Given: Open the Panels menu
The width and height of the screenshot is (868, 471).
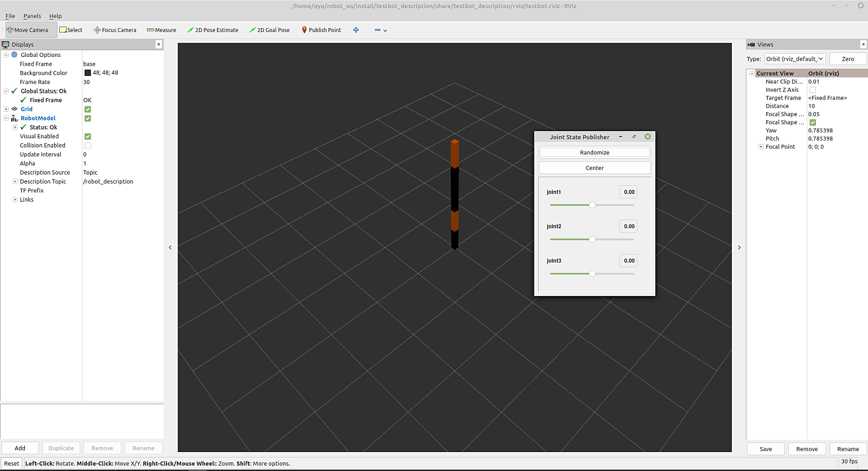Looking at the screenshot, I should (x=32, y=16).
